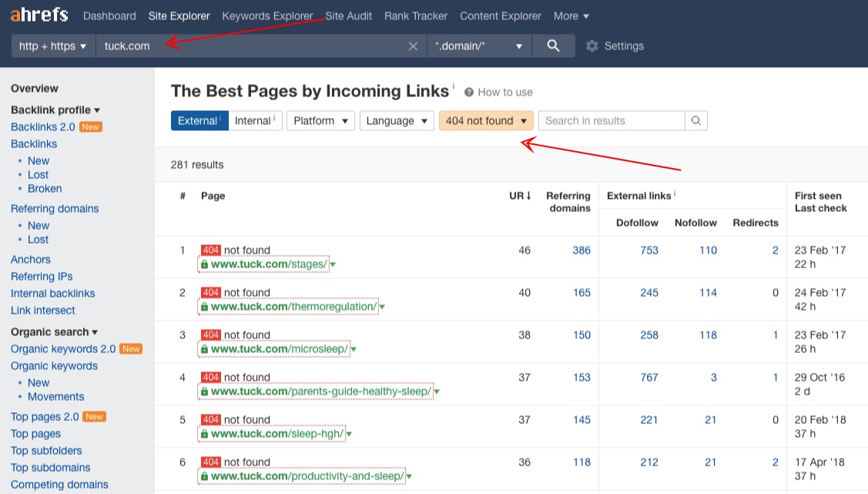868x494 pixels.
Task: Open Top subdomains report
Action: pyautogui.click(x=50, y=468)
